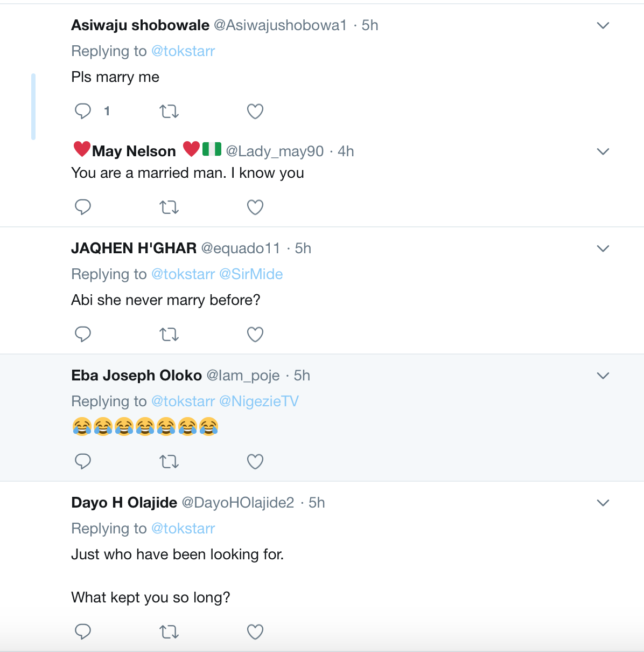
Task: Retweet Eba Joseph Oloko's laughing emoji tweet
Action: coord(169,462)
